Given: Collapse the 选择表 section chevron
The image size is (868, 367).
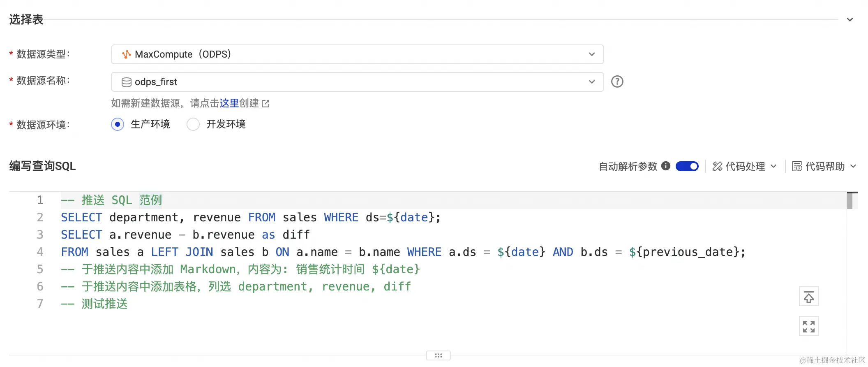Looking at the screenshot, I should (850, 20).
